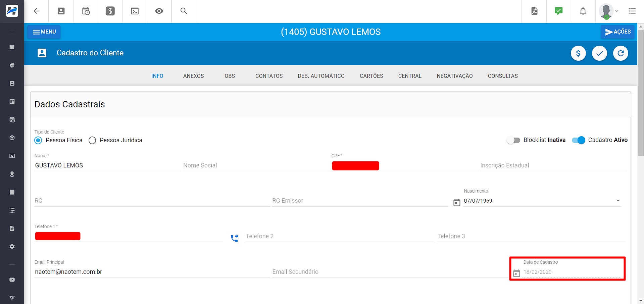The image size is (644, 304).
Task: Expand the Nascimento date dropdown arrow
Action: pos(618,201)
